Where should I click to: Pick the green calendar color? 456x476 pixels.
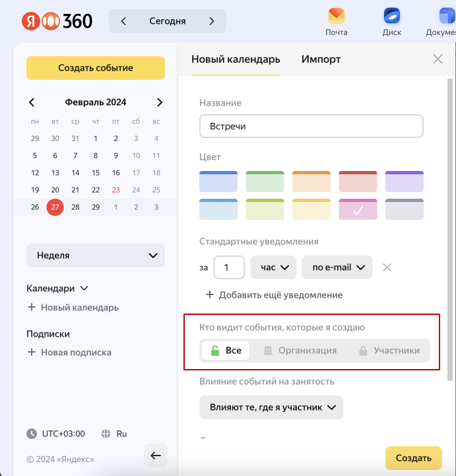[265, 182]
